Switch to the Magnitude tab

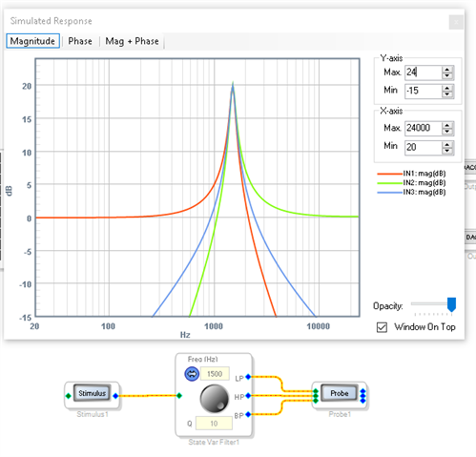[x=32, y=41]
